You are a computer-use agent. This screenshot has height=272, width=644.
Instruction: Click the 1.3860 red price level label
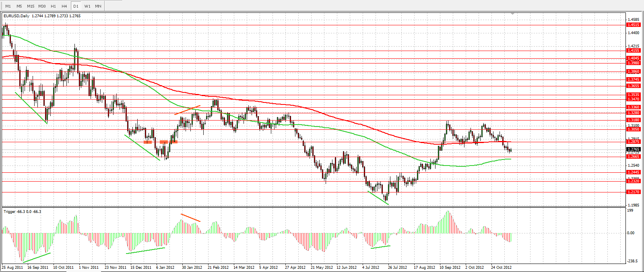tap(634, 72)
